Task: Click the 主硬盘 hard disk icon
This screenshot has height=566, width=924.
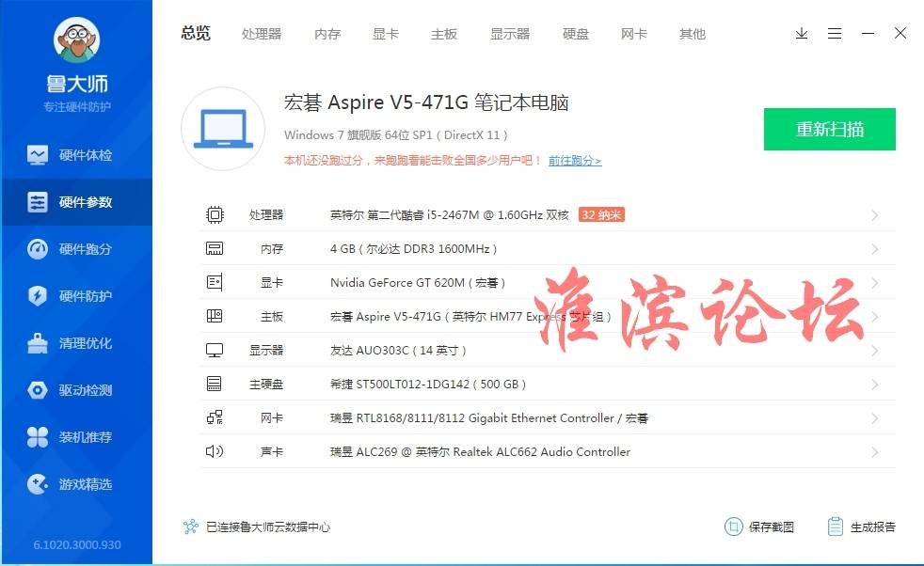Action: point(215,384)
